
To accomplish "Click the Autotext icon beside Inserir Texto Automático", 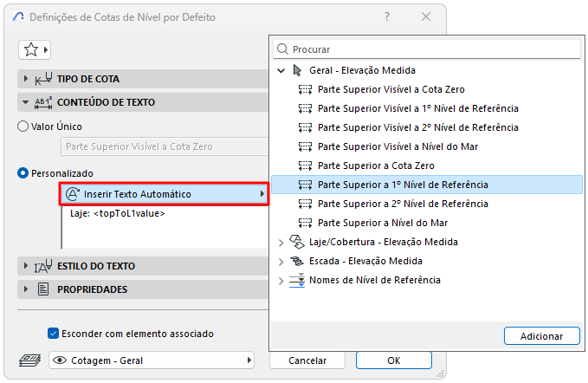I will 73,194.
